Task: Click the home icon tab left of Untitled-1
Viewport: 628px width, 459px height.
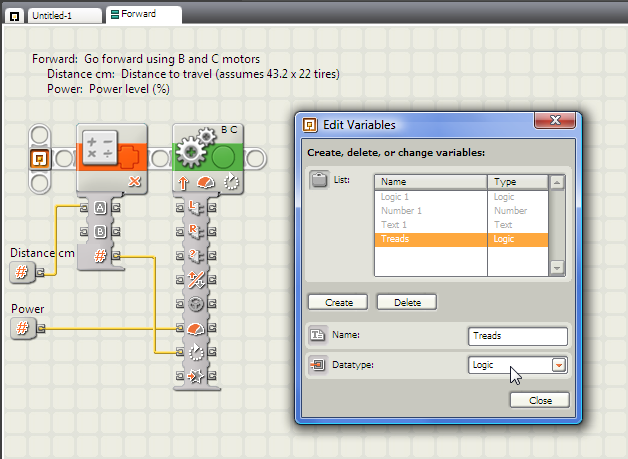Action: point(14,16)
